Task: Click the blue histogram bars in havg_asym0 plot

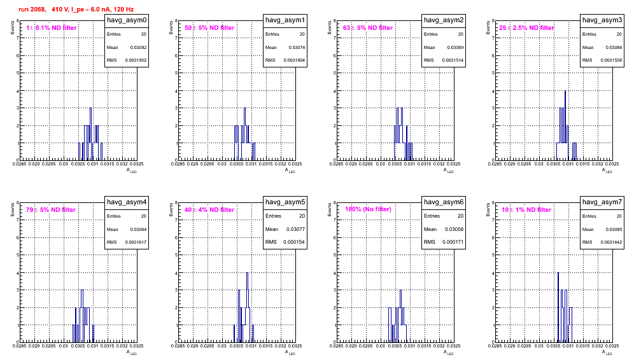Action: (90, 134)
